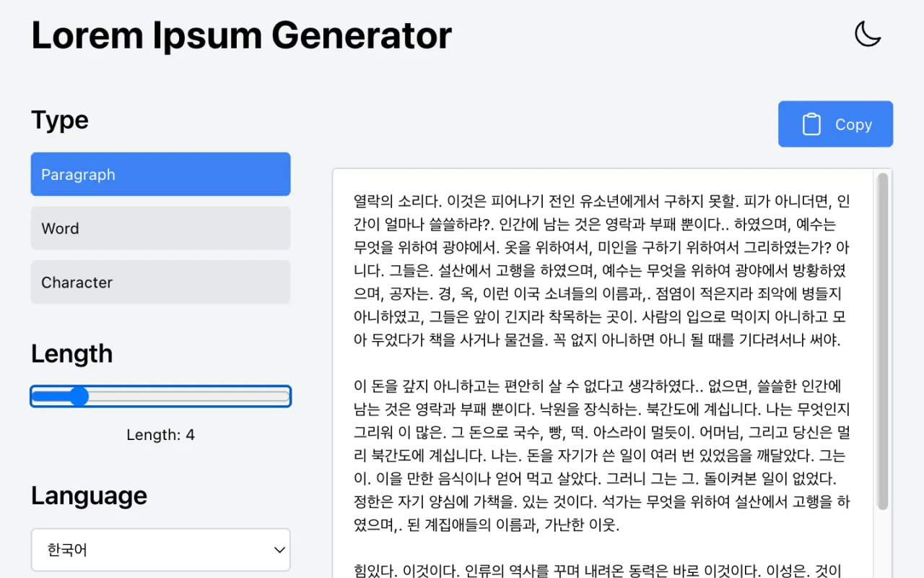The width and height of the screenshot is (924, 578).
Task: Click the Language section heading
Action: pos(89,496)
